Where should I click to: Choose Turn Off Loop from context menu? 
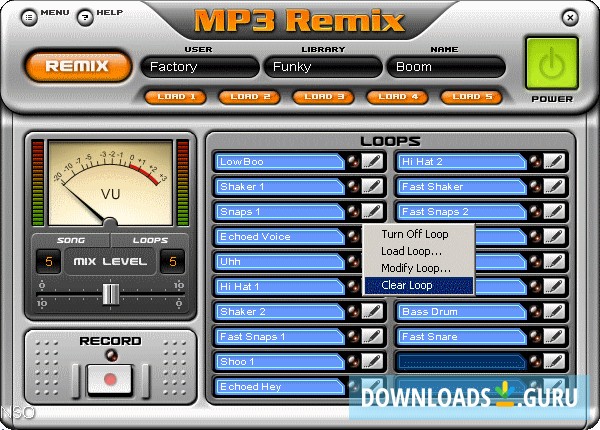tap(419, 234)
